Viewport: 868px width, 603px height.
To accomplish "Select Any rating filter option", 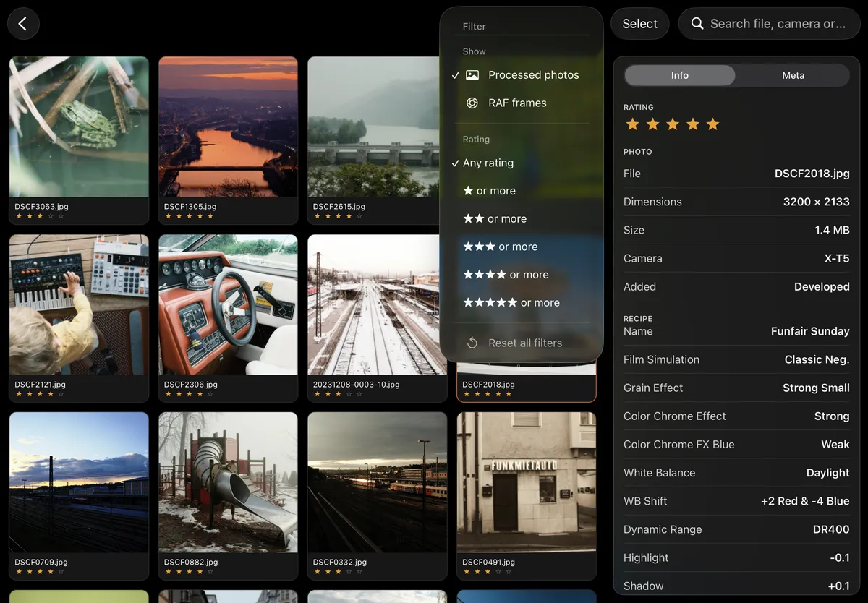I will click(x=522, y=163).
